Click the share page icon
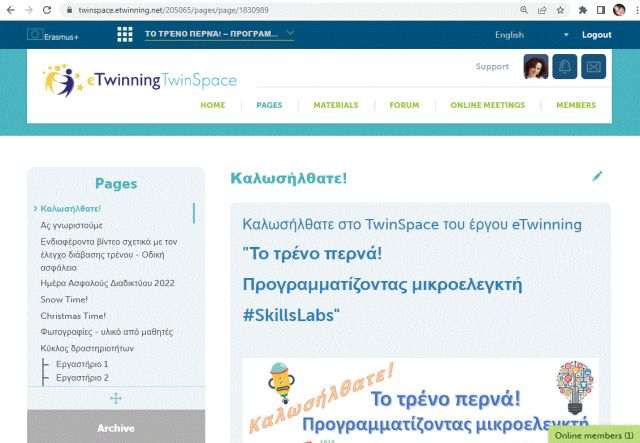 coord(542,10)
